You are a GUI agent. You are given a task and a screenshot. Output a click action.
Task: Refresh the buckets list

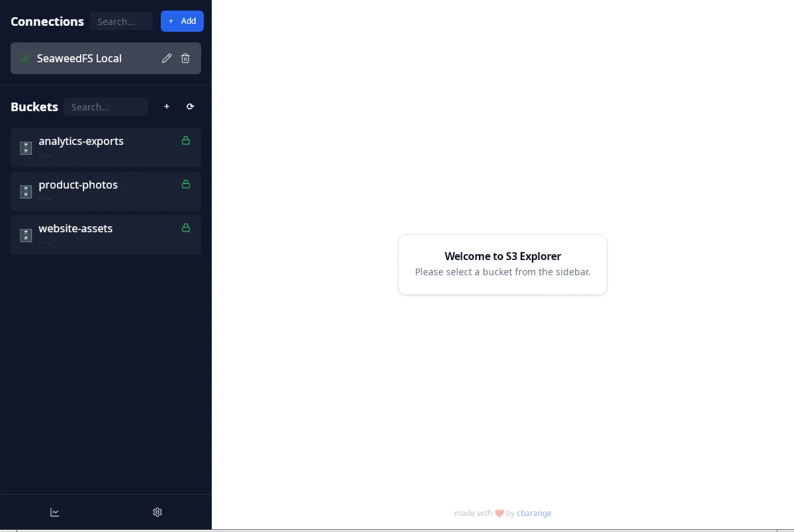[191, 107]
